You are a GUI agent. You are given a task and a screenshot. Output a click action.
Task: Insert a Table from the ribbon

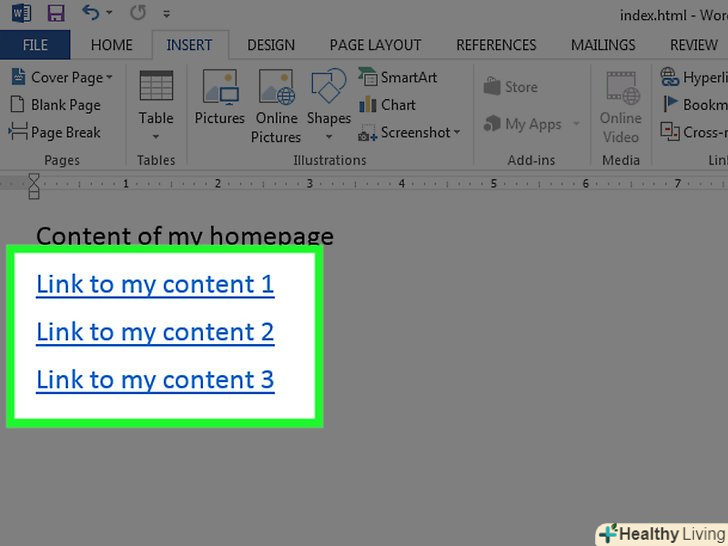156,100
